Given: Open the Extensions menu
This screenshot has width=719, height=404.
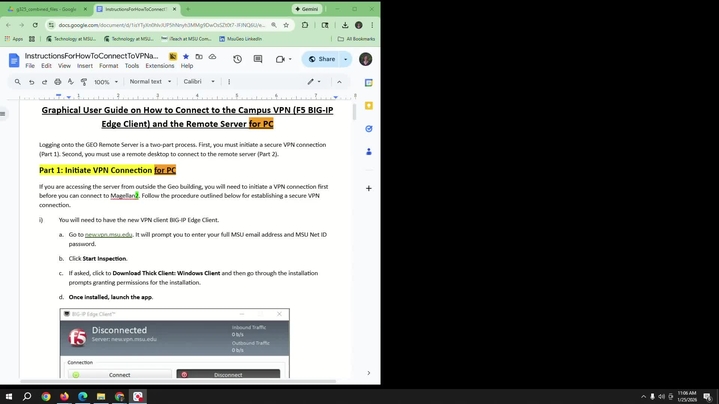Looking at the screenshot, I should coord(159,66).
